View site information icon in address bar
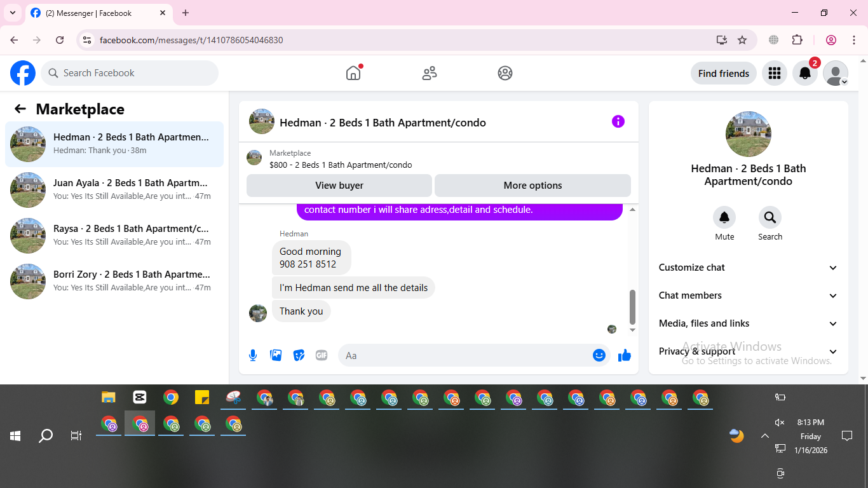The width and height of the screenshot is (868, 488). pos(88,40)
